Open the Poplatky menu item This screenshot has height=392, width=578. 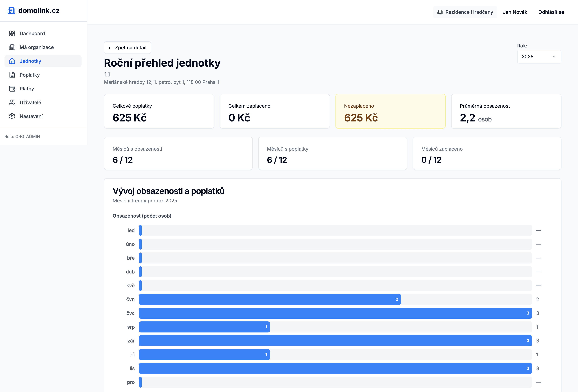tap(30, 75)
